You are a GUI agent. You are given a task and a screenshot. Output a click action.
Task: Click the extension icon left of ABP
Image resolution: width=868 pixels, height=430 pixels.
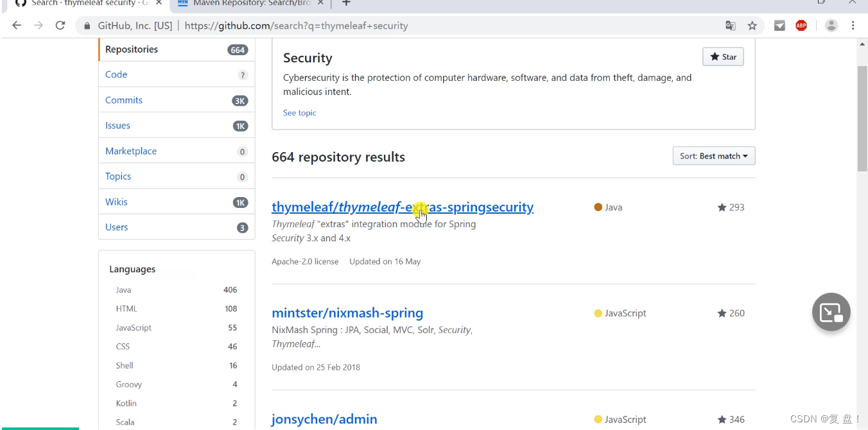click(x=779, y=26)
